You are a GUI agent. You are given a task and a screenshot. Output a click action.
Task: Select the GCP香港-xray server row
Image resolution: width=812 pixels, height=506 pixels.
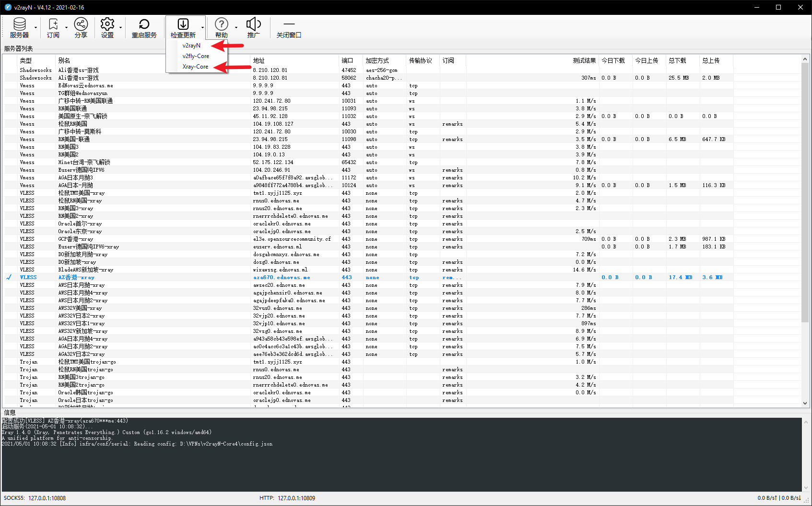pyautogui.click(x=76, y=239)
